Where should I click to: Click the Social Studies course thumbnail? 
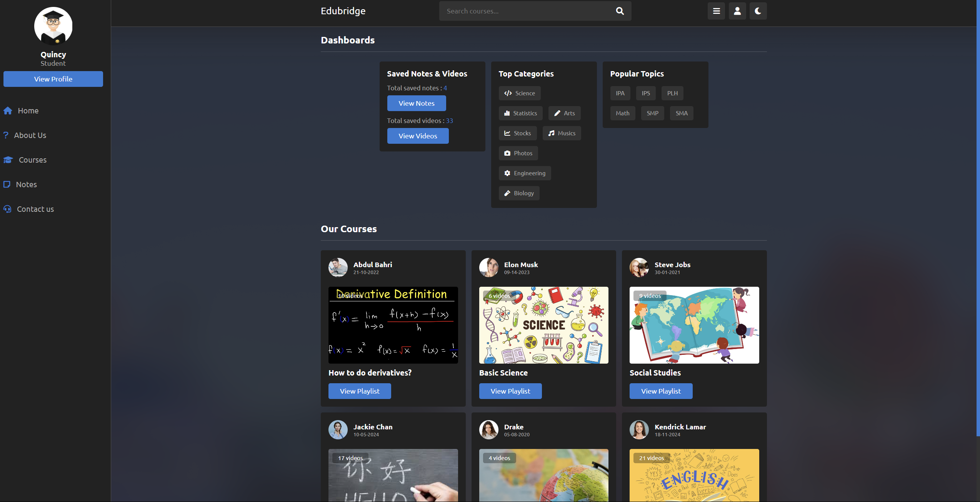click(694, 325)
